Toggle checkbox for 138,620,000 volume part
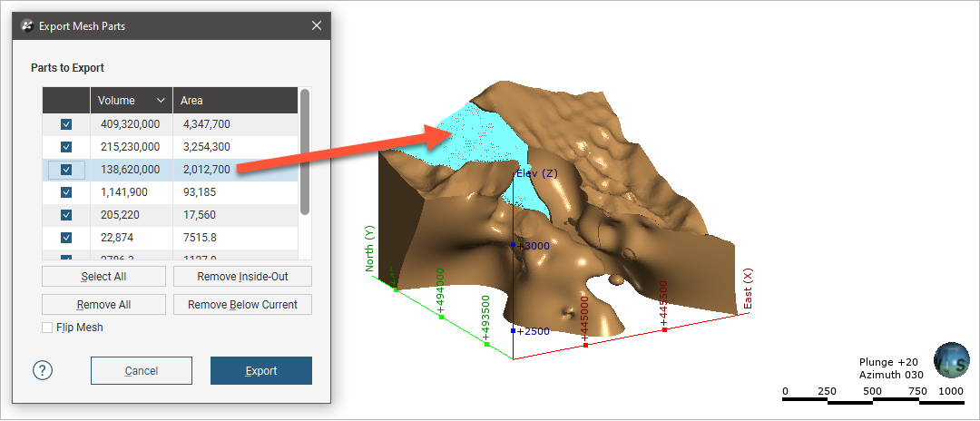The height and width of the screenshot is (421, 980). click(66, 169)
